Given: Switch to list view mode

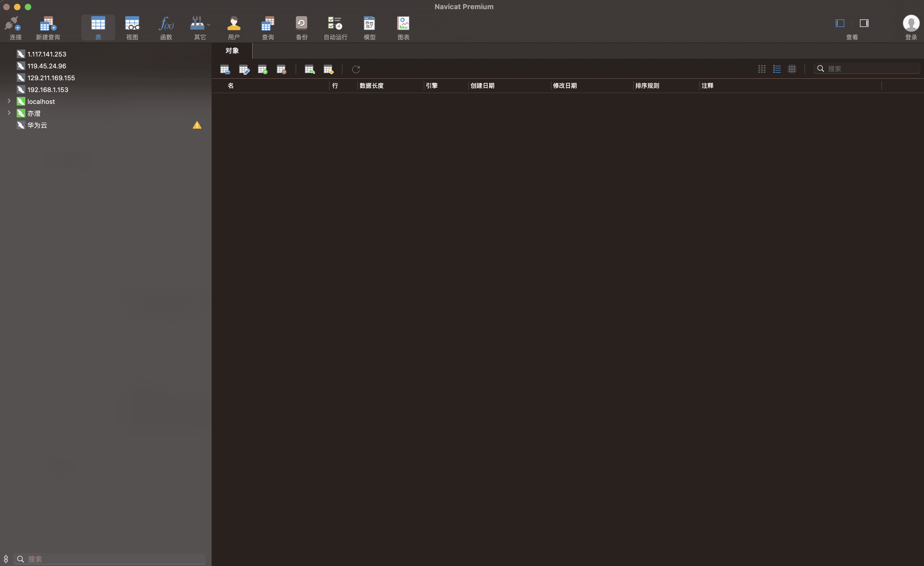Looking at the screenshot, I should 777,69.
